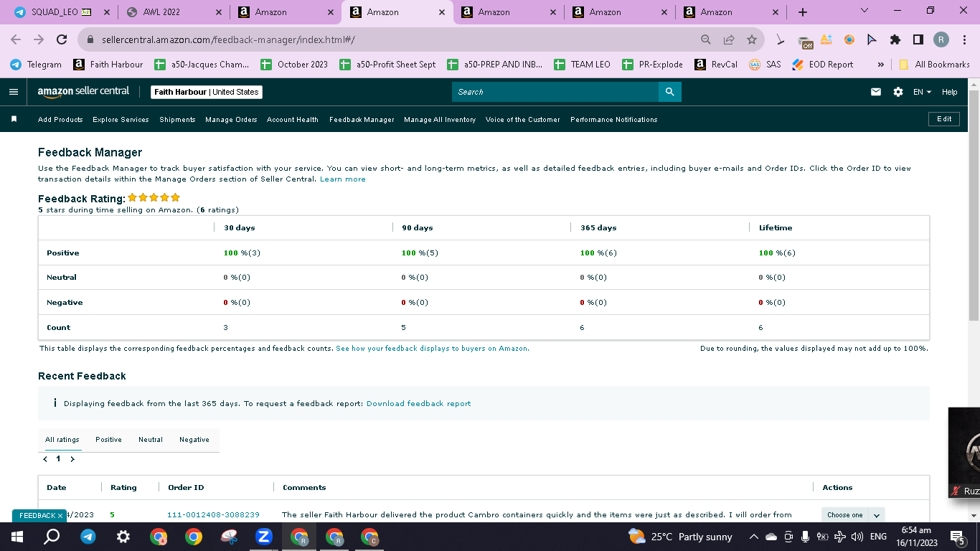The image size is (980, 551).
Task: Click See how your feedback displays link
Action: click(x=433, y=349)
